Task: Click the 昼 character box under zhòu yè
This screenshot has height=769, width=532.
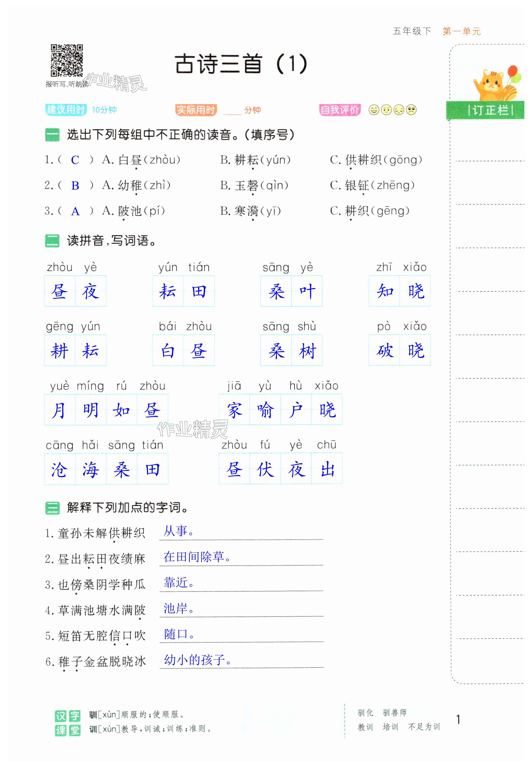Action: (60, 291)
